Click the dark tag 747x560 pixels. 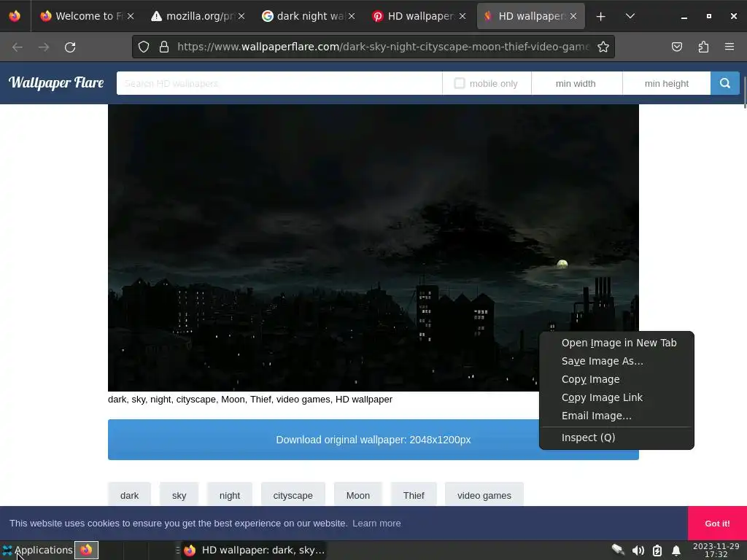click(x=130, y=495)
